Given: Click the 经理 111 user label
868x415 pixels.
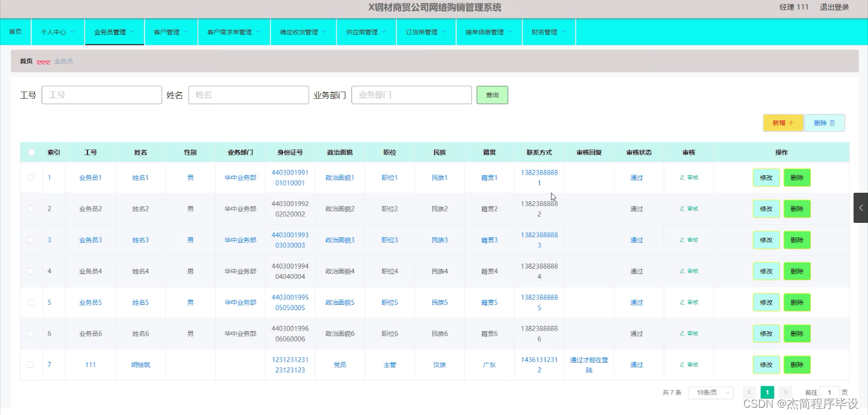Looking at the screenshot, I should coord(794,7).
